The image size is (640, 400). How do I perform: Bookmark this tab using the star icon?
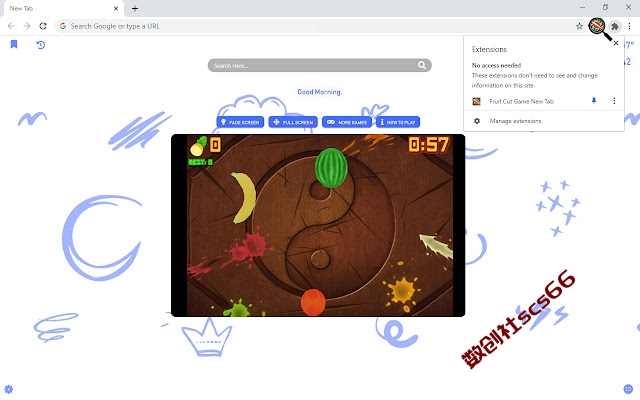coord(579,26)
